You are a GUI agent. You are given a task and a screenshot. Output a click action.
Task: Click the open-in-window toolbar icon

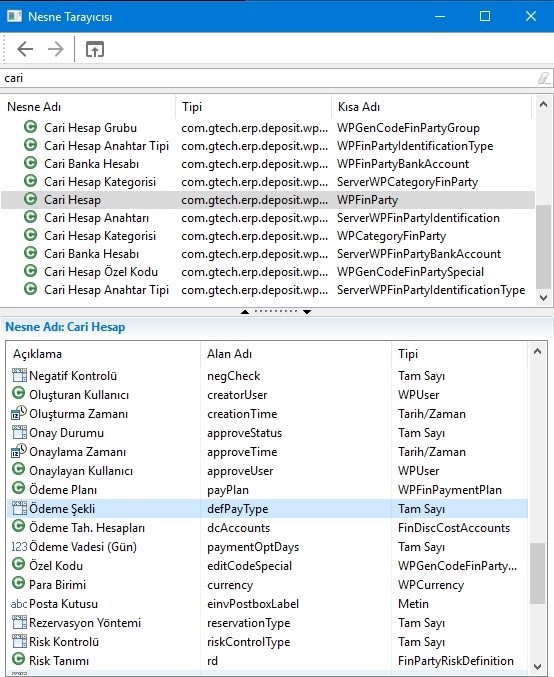tap(95, 49)
